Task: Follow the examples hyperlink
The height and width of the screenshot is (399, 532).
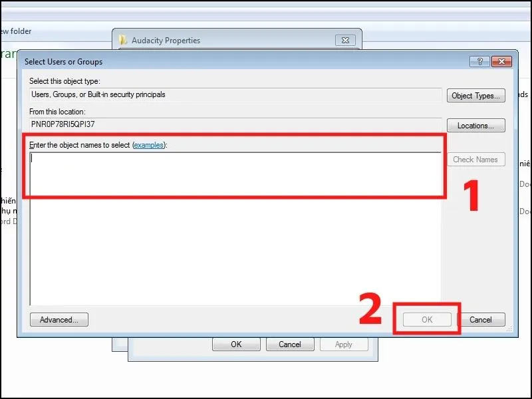Action: click(148, 145)
